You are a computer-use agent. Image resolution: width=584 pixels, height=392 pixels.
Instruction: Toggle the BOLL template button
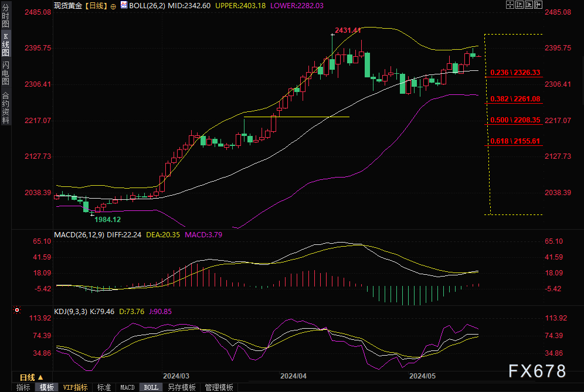(151, 387)
